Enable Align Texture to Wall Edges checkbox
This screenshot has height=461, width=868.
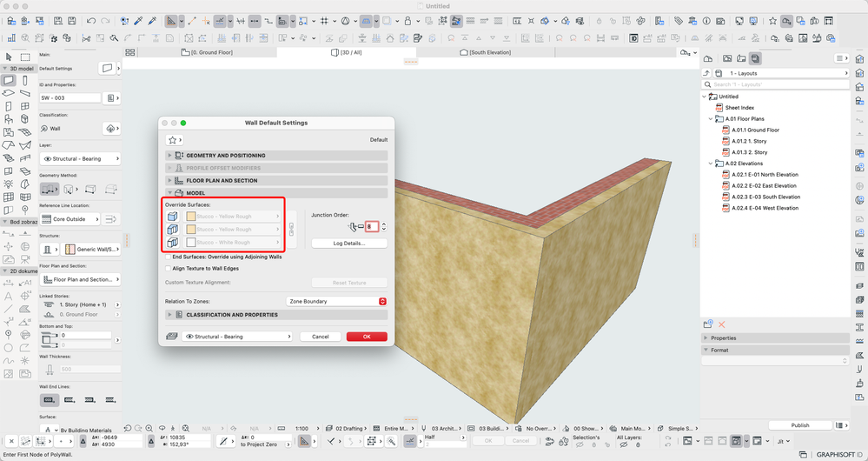(x=169, y=269)
